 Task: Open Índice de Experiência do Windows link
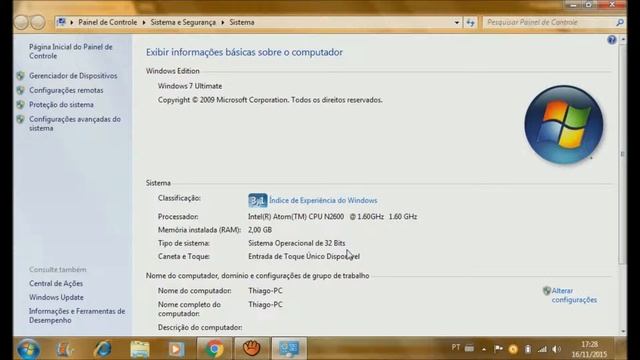coord(323,200)
